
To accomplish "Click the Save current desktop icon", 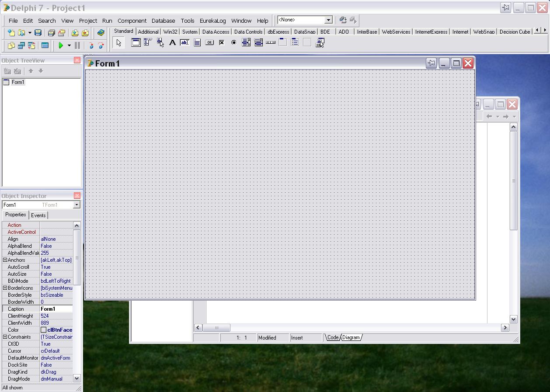I will 343,20.
